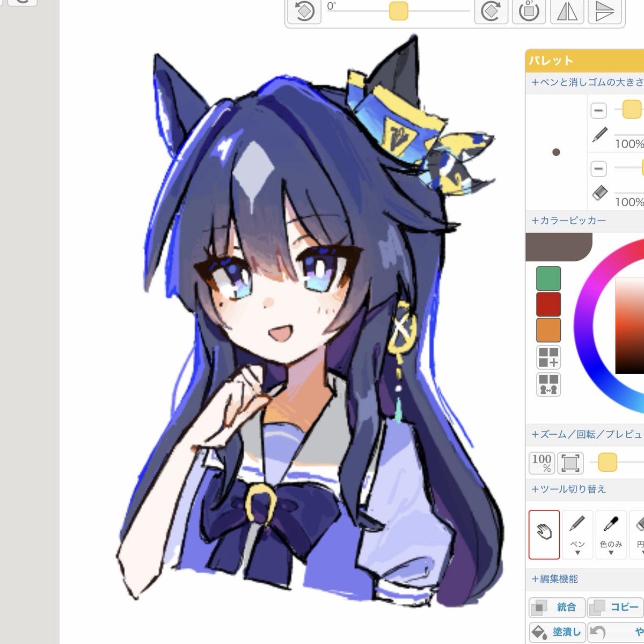Click the fit canvas to screen icon

point(570,463)
